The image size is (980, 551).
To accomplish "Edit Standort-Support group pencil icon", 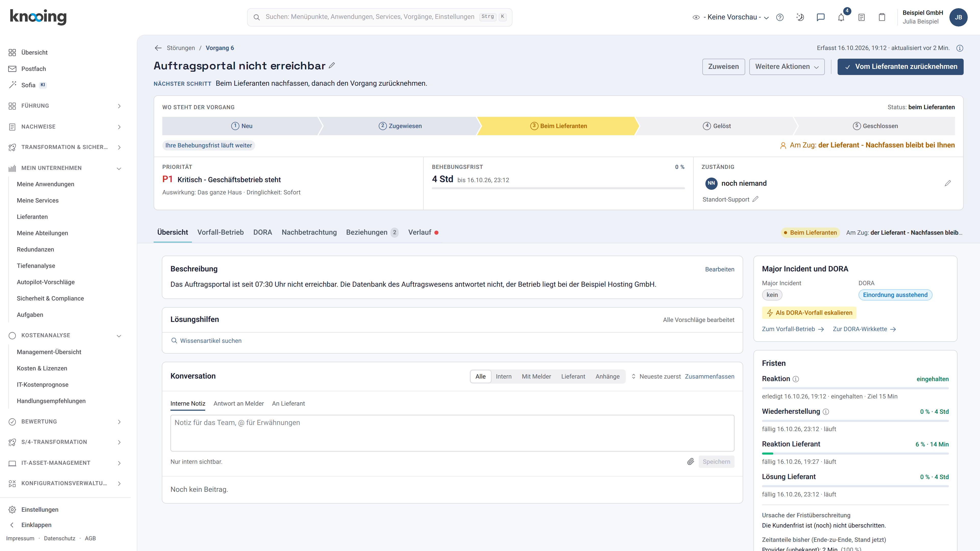I will pyautogui.click(x=755, y=199).
